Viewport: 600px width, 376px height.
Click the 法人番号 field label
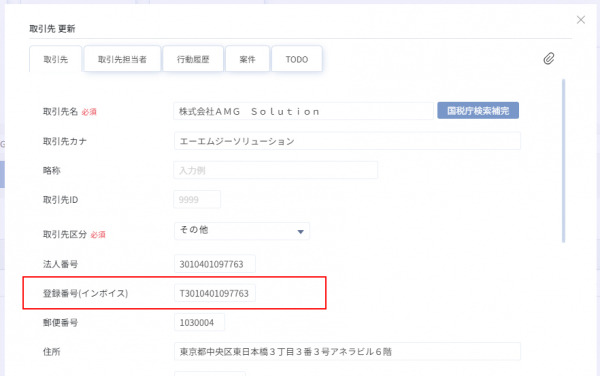(x=60, y=264)
